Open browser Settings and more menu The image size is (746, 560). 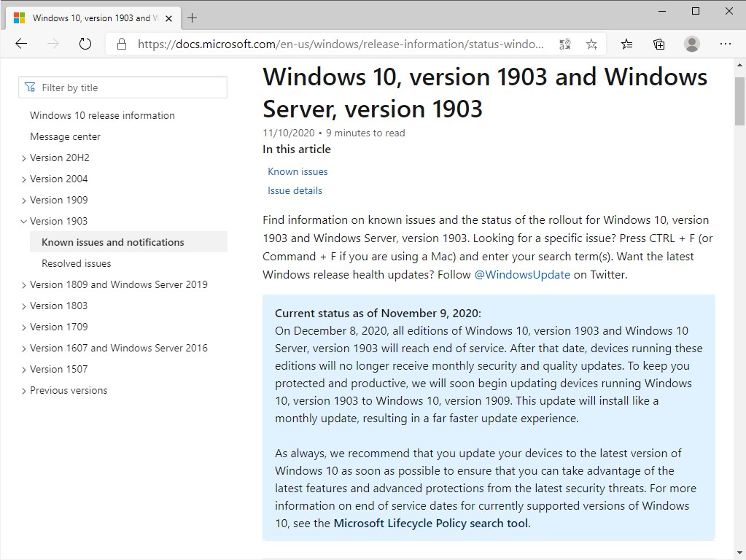tap(726, 44)
